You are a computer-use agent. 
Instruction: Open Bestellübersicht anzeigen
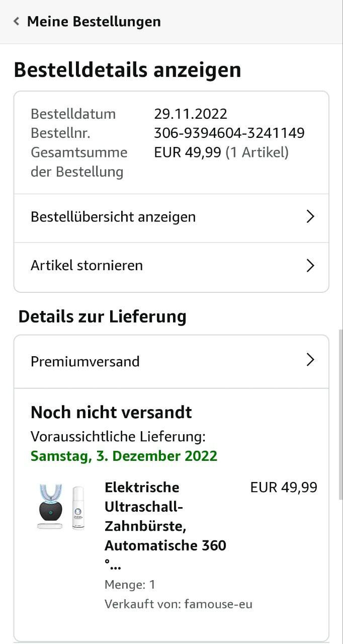(113, 217)
